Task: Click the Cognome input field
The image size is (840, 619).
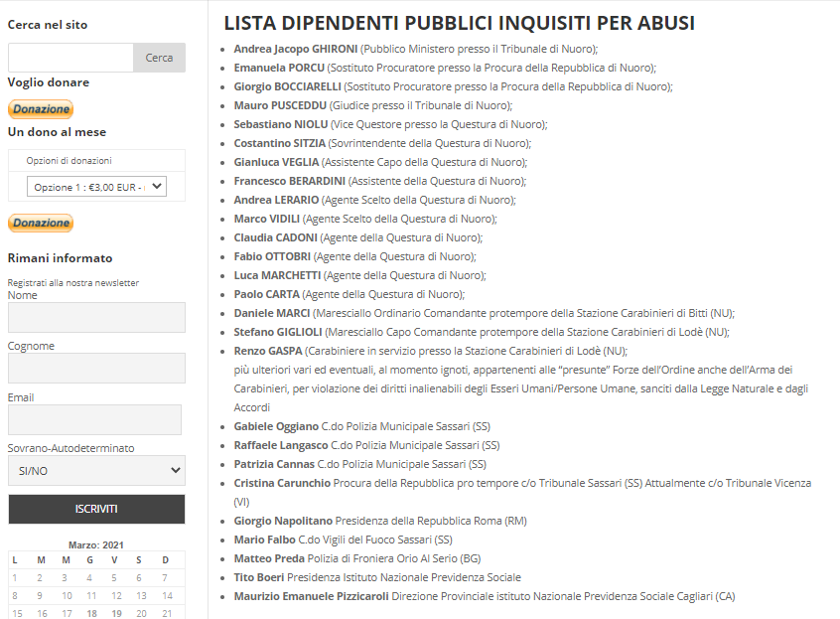Action: (96, 368)
